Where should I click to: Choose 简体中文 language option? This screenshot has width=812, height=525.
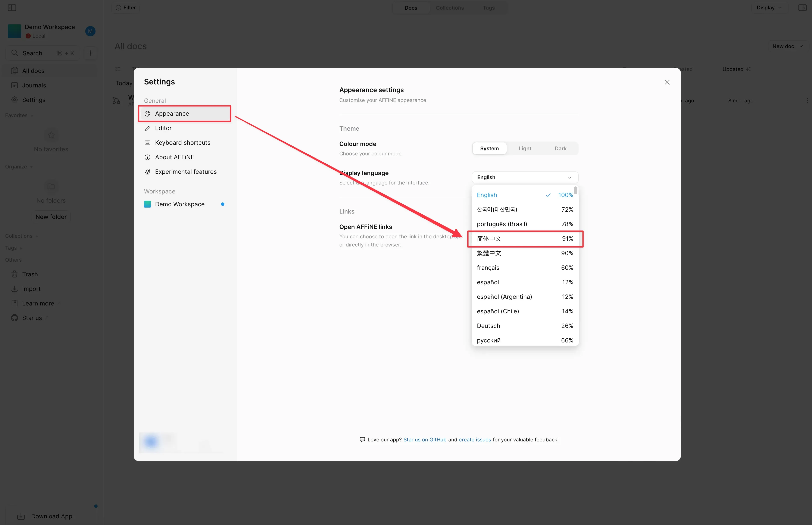coord(525,239)
